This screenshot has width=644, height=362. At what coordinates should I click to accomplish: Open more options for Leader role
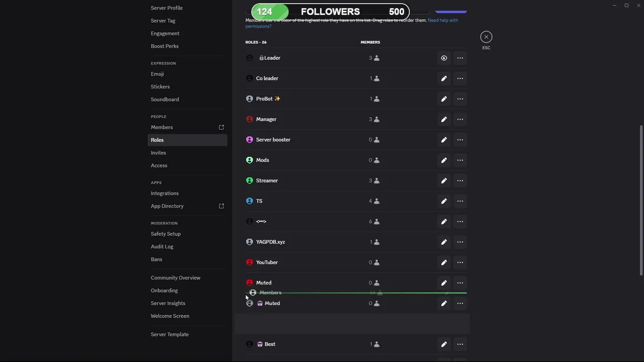click(x=460, y=58)
